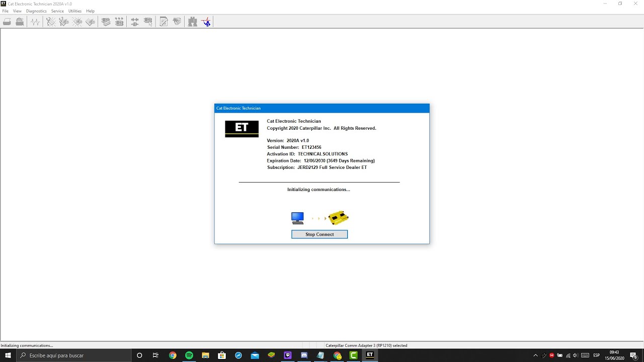Click the ECM selection cursor icon
The width and height of the screenshot is (644, 362).
pyautogui.click(x=148, y=22)
